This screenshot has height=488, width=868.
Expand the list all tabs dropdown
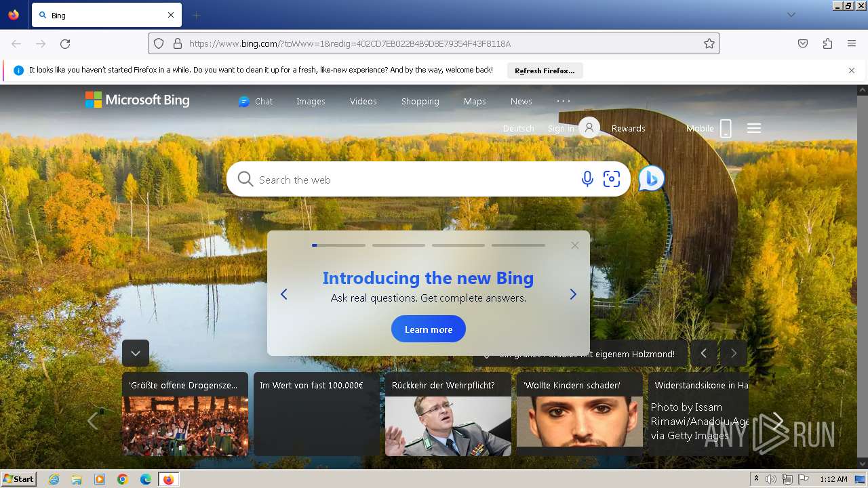pyautogui.click(x=791, y=15)
